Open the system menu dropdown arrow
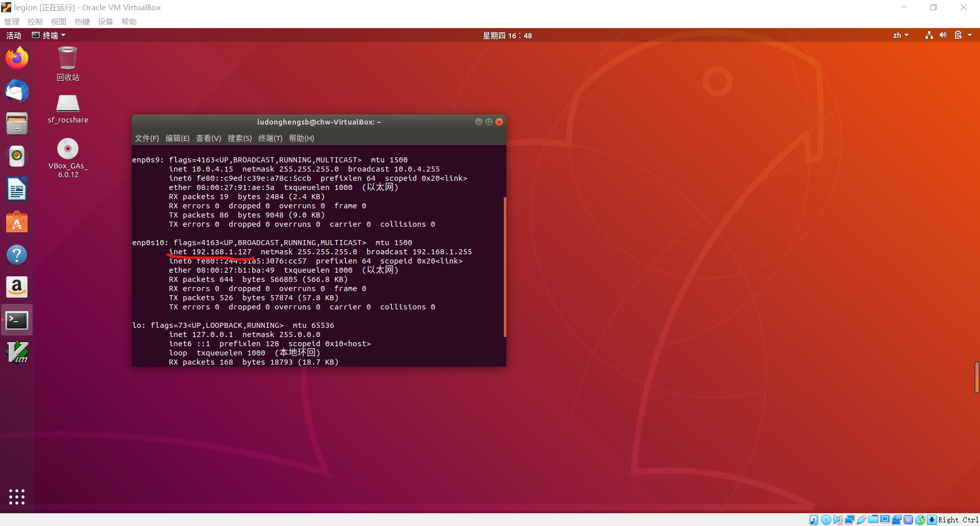 click(x=970, y=35)
